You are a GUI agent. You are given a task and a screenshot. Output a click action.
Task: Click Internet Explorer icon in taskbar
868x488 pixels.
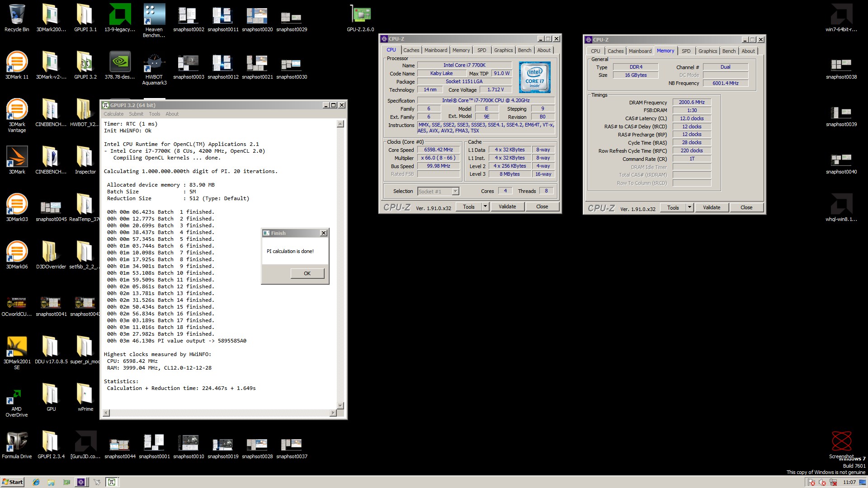point(36,482)
